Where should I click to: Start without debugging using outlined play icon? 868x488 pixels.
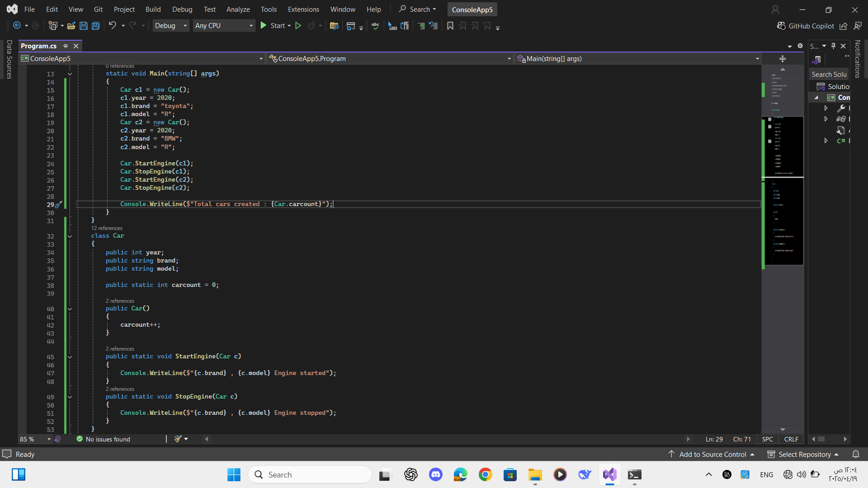pyautogui.click(x=298, y=26)
